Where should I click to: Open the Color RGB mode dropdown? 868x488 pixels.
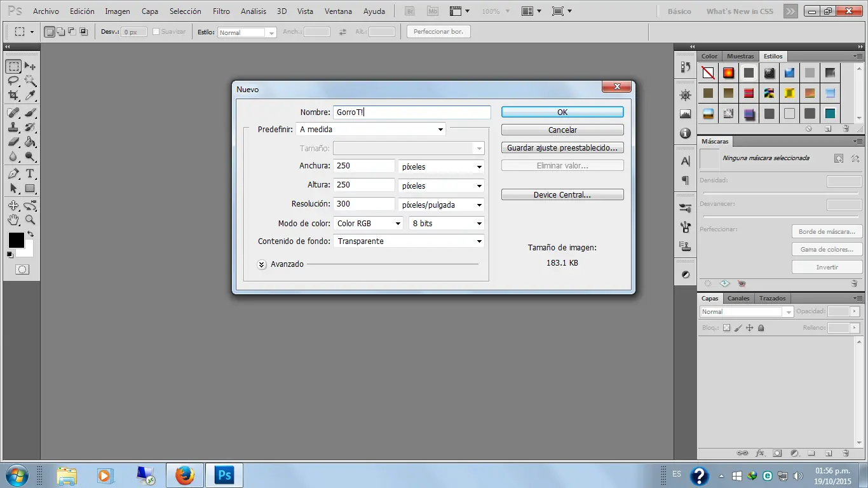point(368,223)
